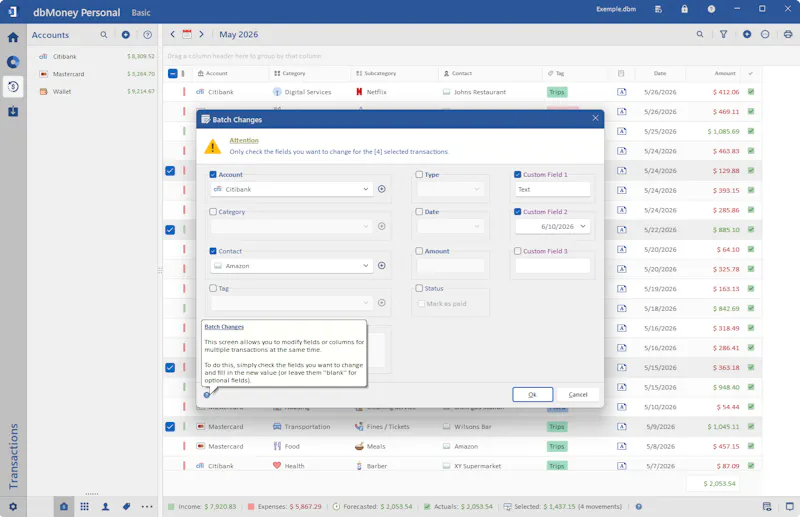Uncheck the Account checkbox in Batch Changes
The image size is (800, 517).
[x=213, y=174]
